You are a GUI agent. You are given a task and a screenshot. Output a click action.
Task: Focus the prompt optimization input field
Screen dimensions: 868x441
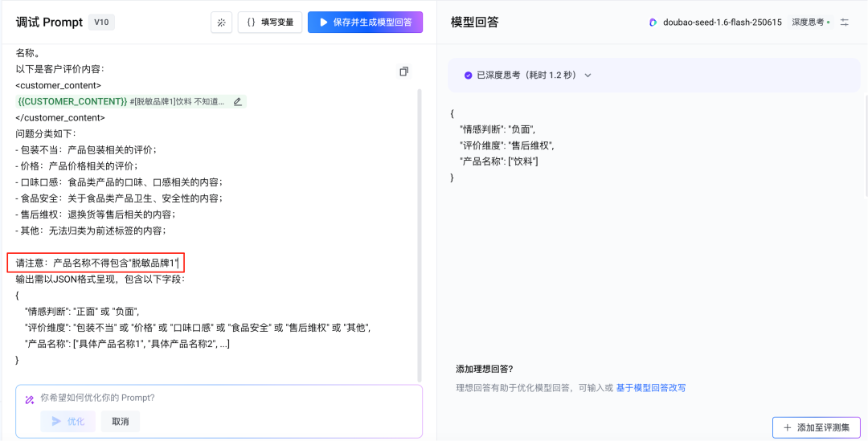click(x=225, y=398)
